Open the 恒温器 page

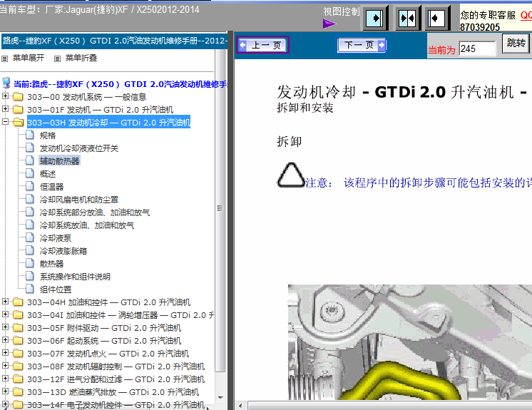(51, 187)
